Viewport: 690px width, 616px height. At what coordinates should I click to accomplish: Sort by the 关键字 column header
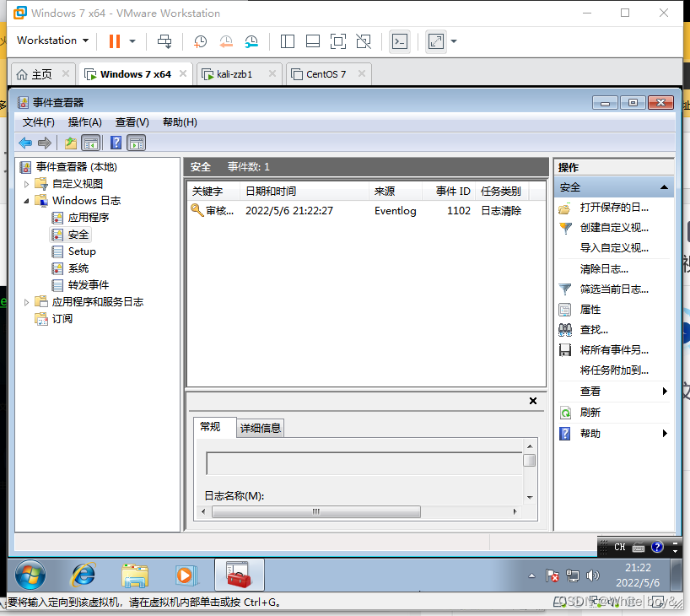click(x=214, y=191)
